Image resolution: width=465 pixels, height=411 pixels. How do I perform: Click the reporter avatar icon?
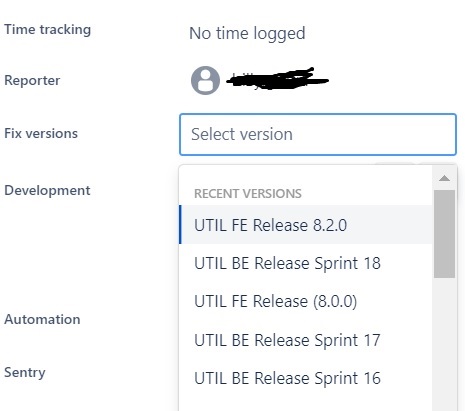[x=205, y=80]
